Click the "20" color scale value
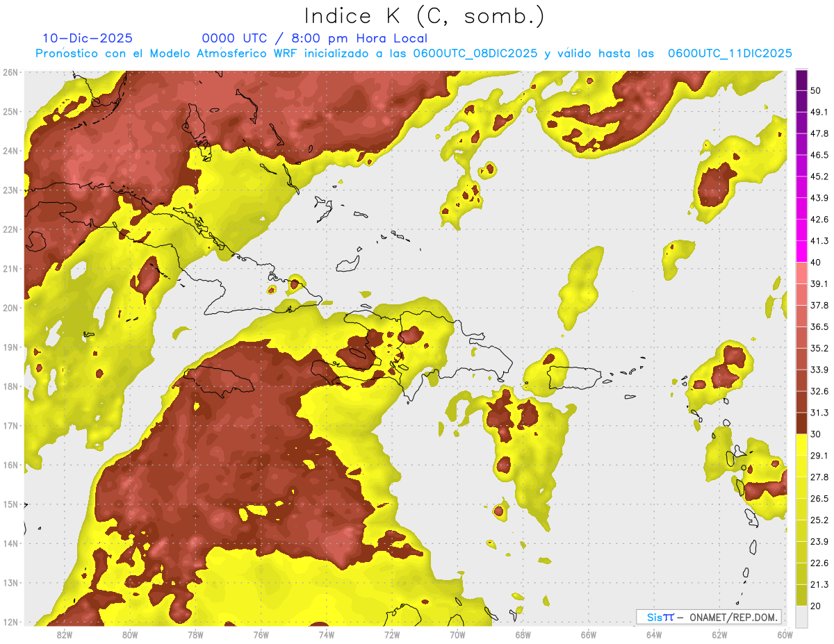 pos(816,606)
